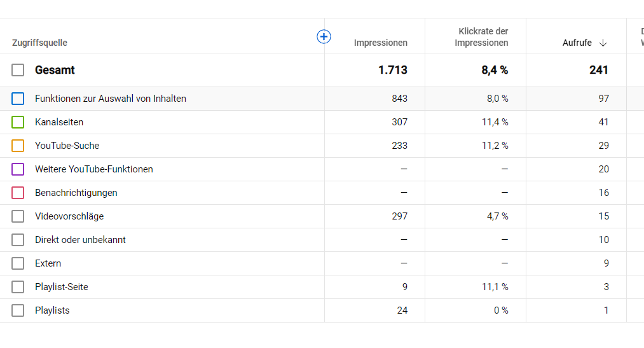This screenshot has height=348, width=644.
Task: Click the Zugriffsquelle column header
Action: point(39,43)
